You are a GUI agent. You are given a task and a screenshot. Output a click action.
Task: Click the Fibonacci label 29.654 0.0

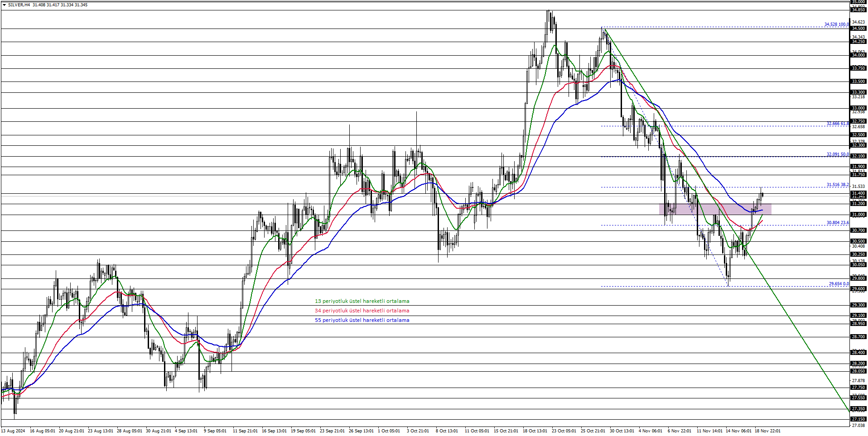839,284
